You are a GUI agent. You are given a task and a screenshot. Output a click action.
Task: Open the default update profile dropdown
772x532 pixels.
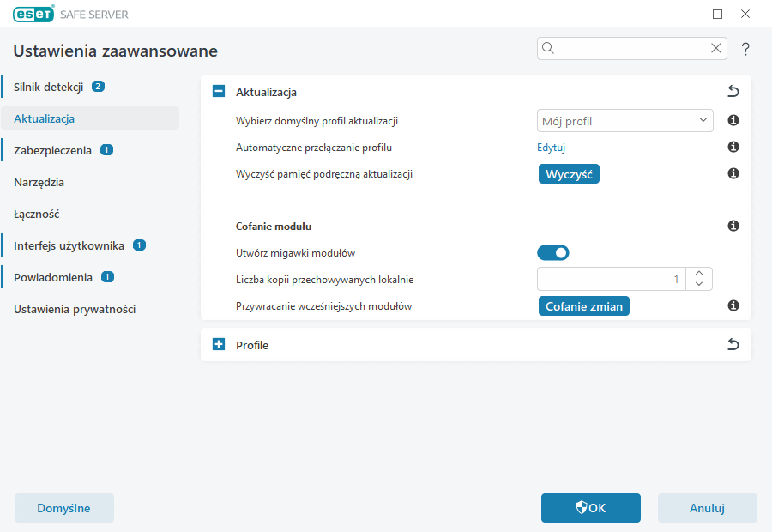[624, 120]
